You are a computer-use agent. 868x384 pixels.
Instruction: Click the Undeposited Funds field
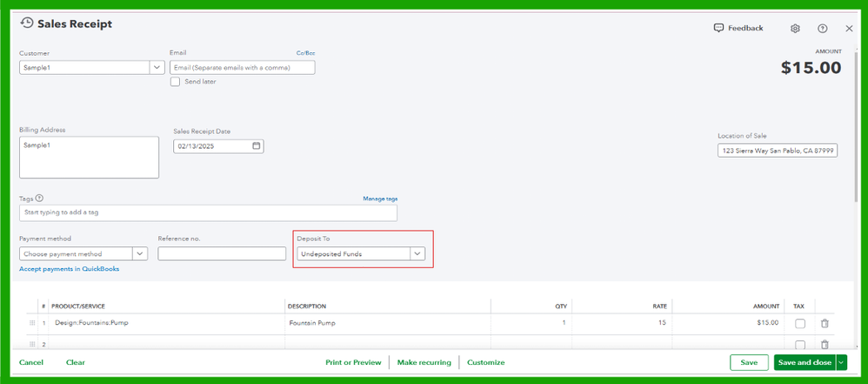point(353,253)
